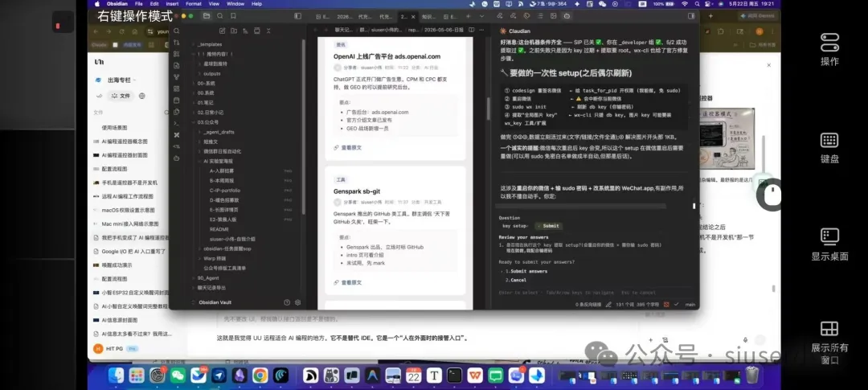868x390 pixels.
Task: Click the Claudian chat scrollbar thumb
Action: click(x=694, y=206)
